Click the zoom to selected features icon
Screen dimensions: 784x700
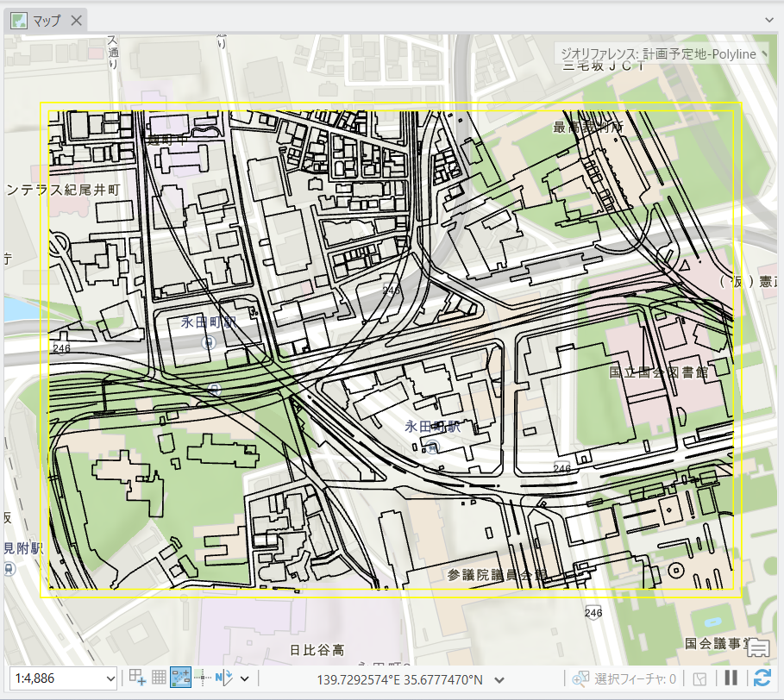[580, 678]
